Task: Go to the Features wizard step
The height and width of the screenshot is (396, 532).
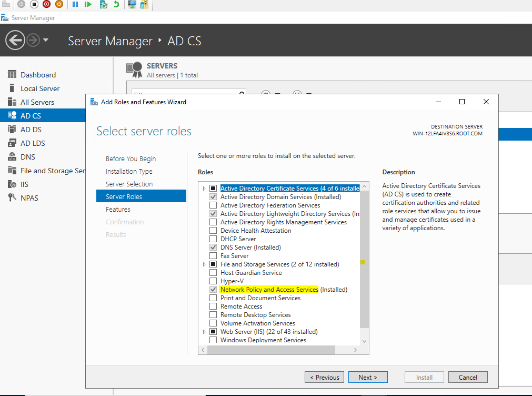Action: (118, 209)
